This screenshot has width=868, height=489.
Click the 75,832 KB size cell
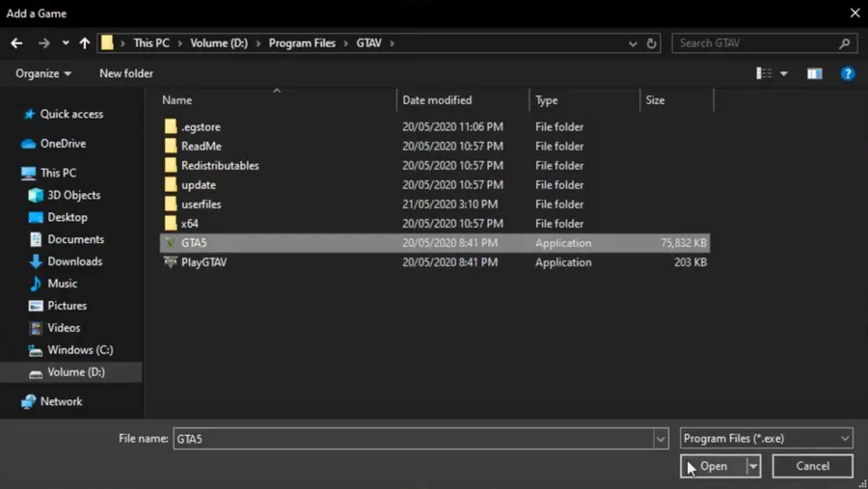[x=683, y=243]
